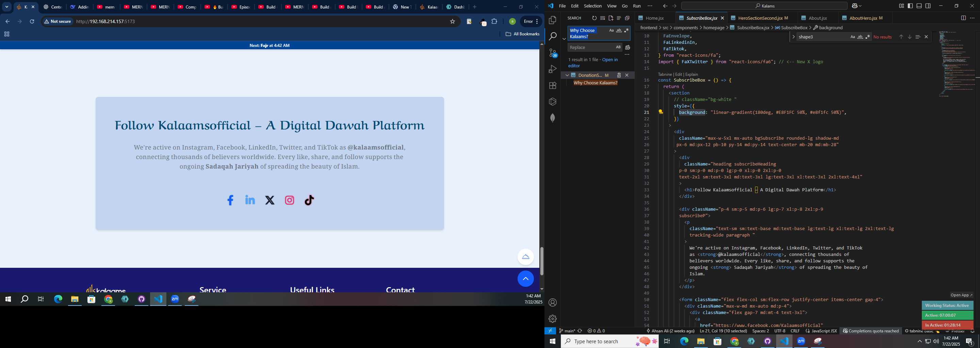The width and height of the screenshot is (980, 348).
Task: Open the Chrome tab search dropdown arrow
Action: pos(6,7)
